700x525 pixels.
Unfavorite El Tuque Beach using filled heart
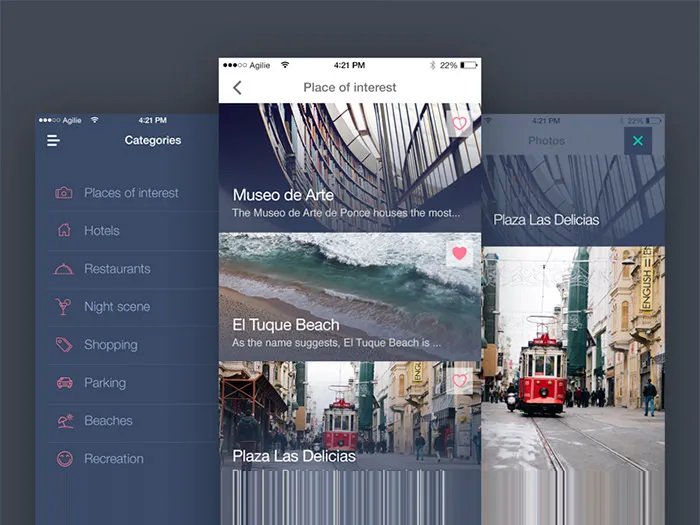coord(459,253)
